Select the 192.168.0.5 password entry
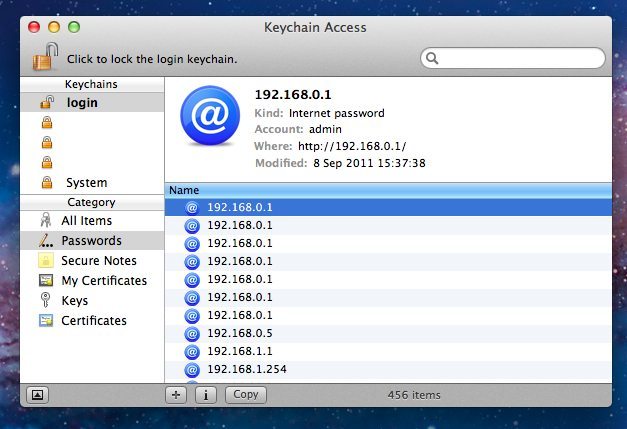The image size is (627, 429). tap(388, 333)
